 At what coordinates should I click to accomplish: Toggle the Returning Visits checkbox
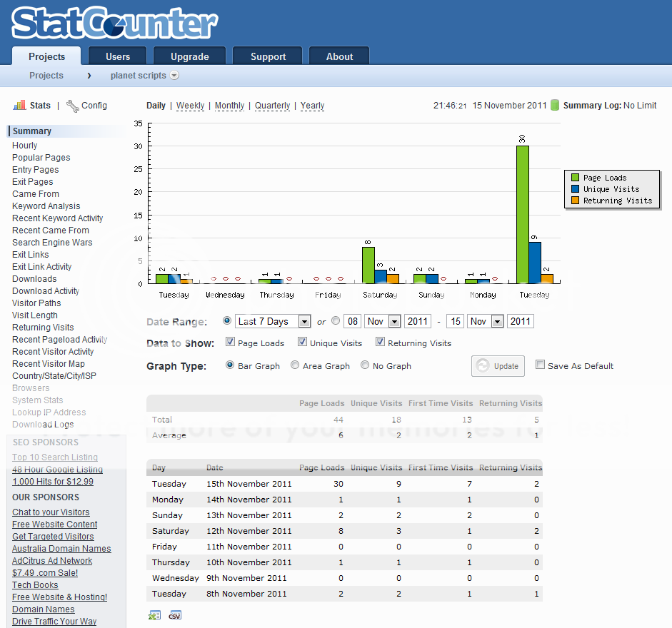click(380, 341)
